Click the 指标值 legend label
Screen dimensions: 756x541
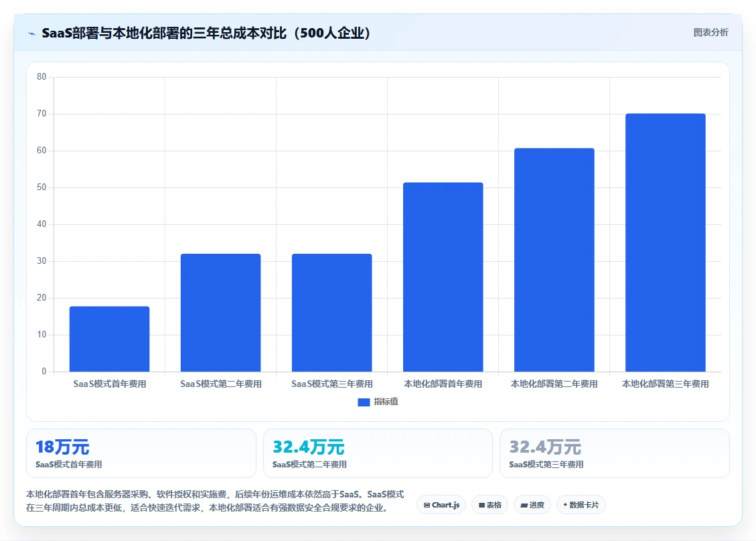386,402
